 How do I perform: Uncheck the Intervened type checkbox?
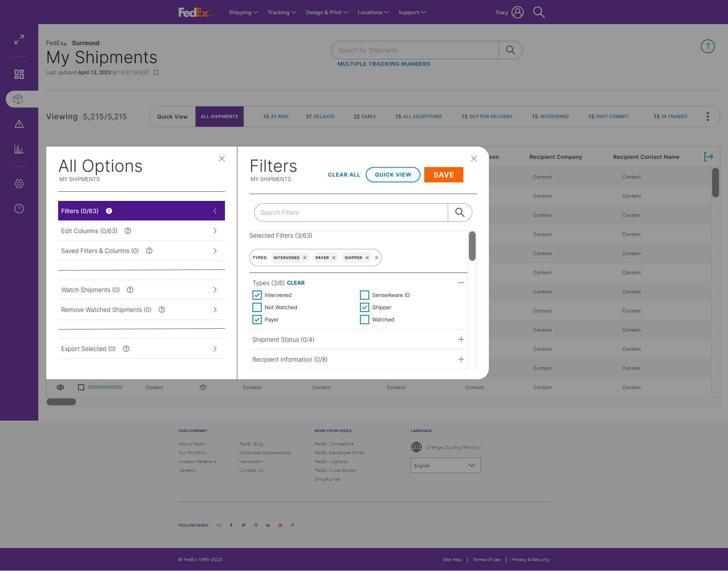coord(257,295)
